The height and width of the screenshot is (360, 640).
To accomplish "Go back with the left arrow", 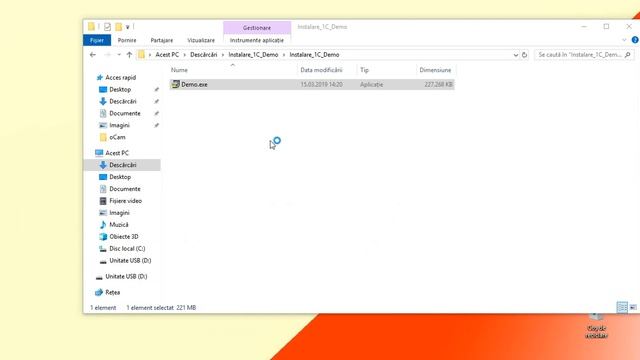I will (x=93, y=55).
